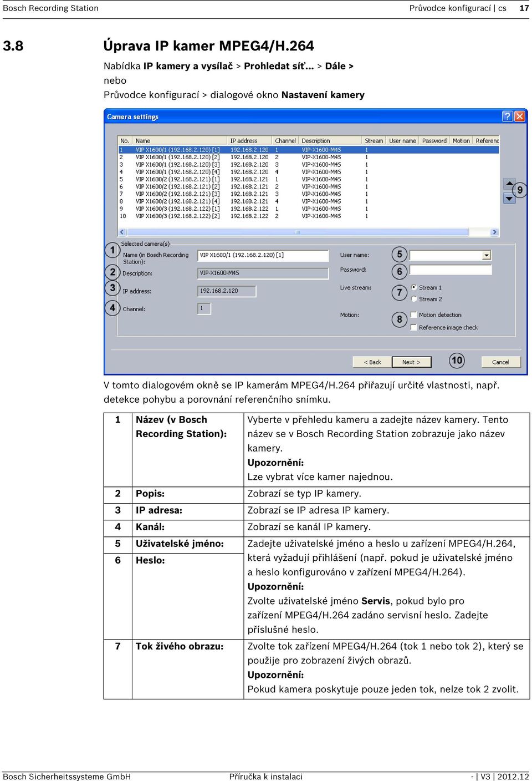
Task: Select camera row VIP X1600/1 (192.168.2.120) [3]
Action: 309,165
